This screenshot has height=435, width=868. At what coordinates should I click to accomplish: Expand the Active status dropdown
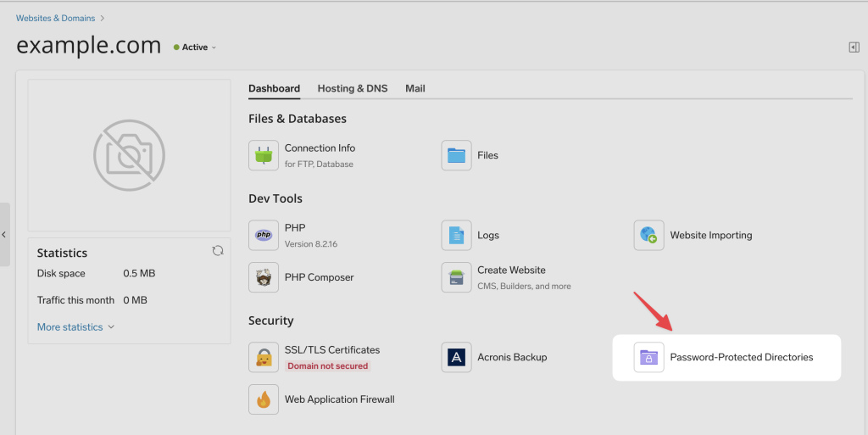[x=197, y=47]
